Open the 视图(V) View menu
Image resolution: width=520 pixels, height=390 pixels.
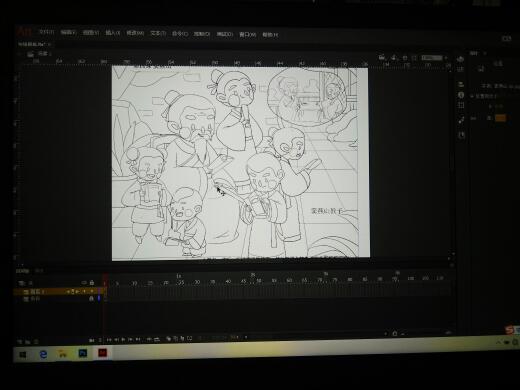coord(91,33)
